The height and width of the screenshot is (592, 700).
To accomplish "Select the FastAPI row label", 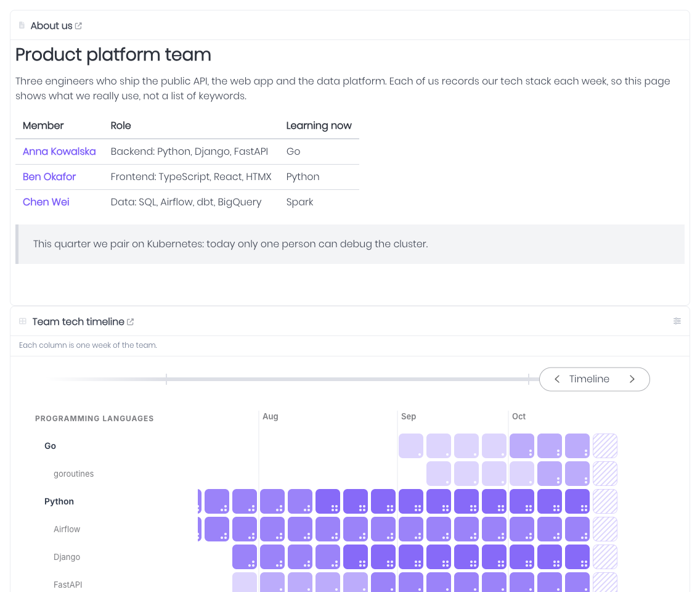I will point(68,585).
